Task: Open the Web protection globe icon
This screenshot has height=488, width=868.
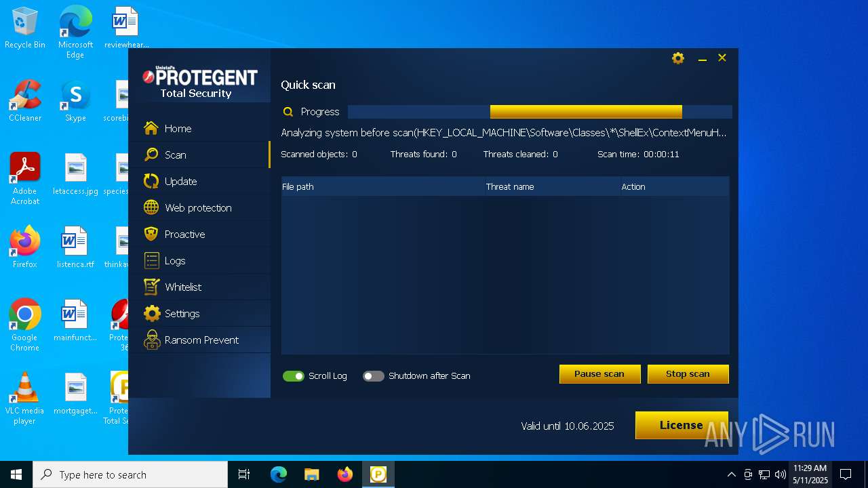Action: click(151, 207)
